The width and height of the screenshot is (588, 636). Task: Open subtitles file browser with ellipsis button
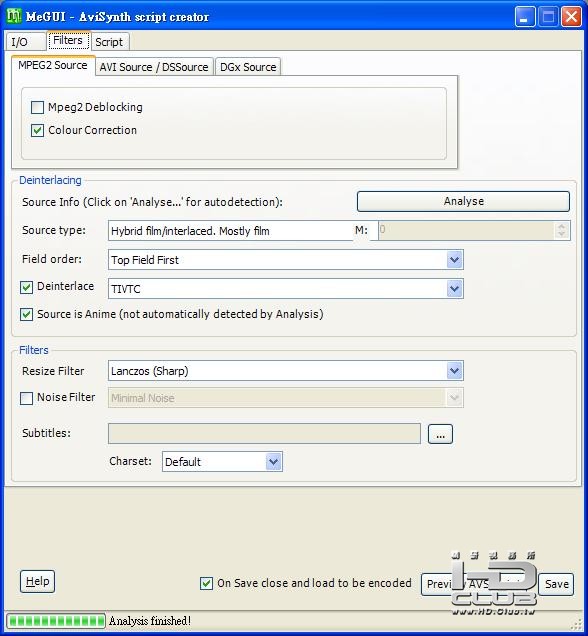coord(440,434)
